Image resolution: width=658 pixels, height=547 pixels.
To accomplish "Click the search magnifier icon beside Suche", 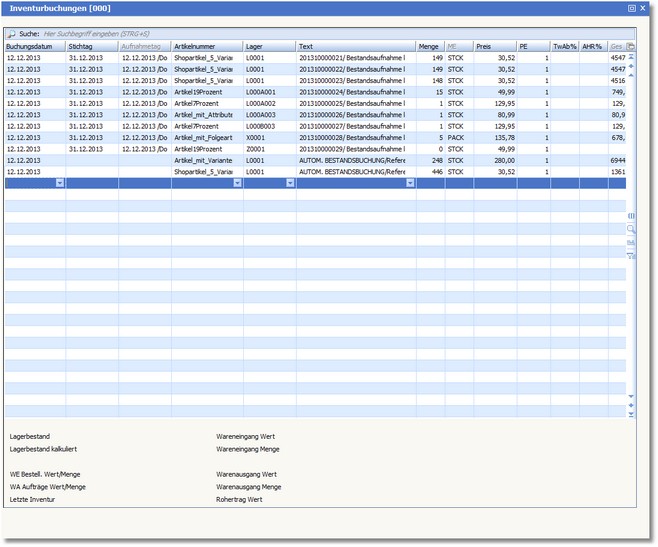I will coord(11,33).
